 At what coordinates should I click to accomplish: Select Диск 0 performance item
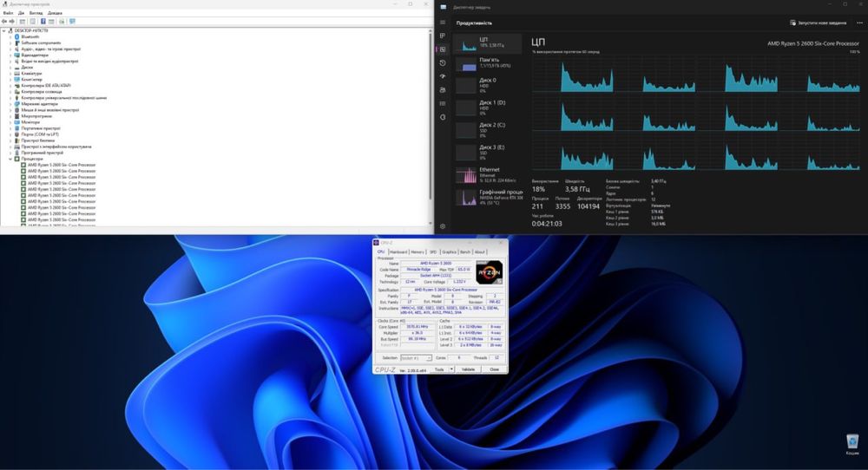487,85
